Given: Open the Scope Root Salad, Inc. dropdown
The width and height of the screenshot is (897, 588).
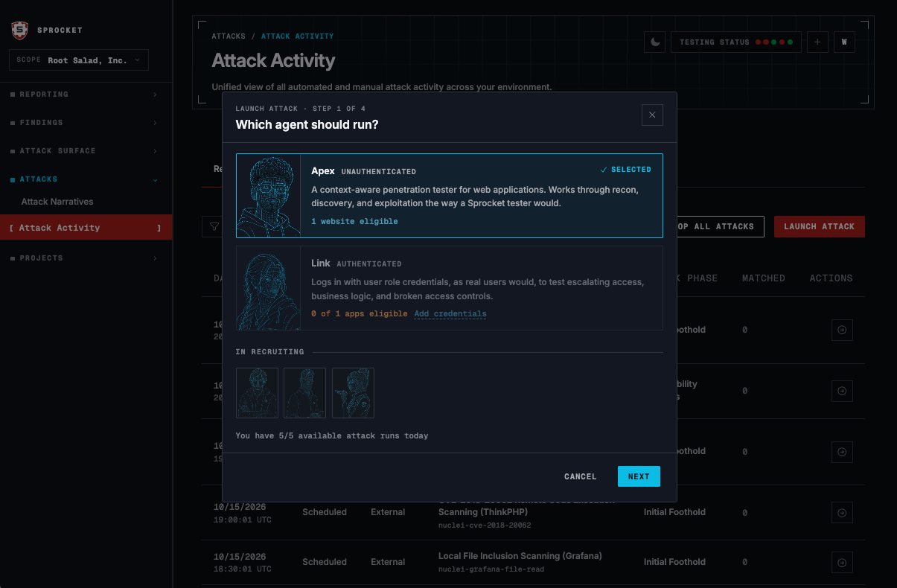Looking at the screenshot, I should click(79, 60).
